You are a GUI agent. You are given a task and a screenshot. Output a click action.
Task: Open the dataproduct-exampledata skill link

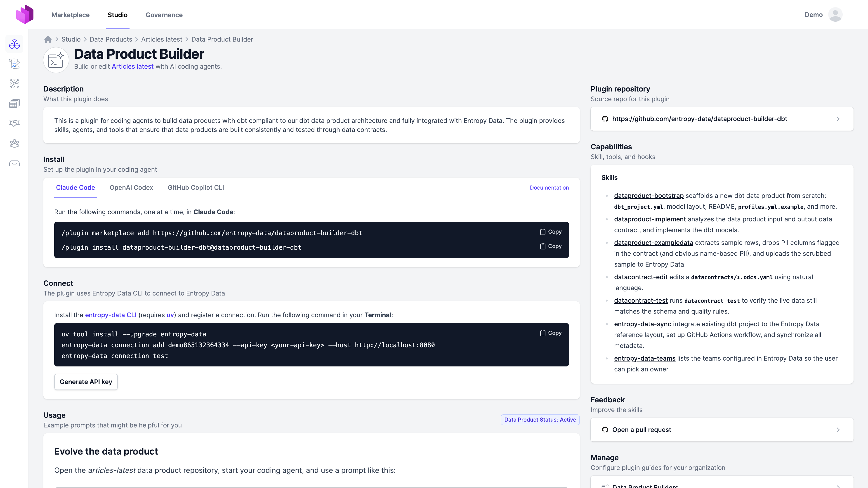(654, 243)
